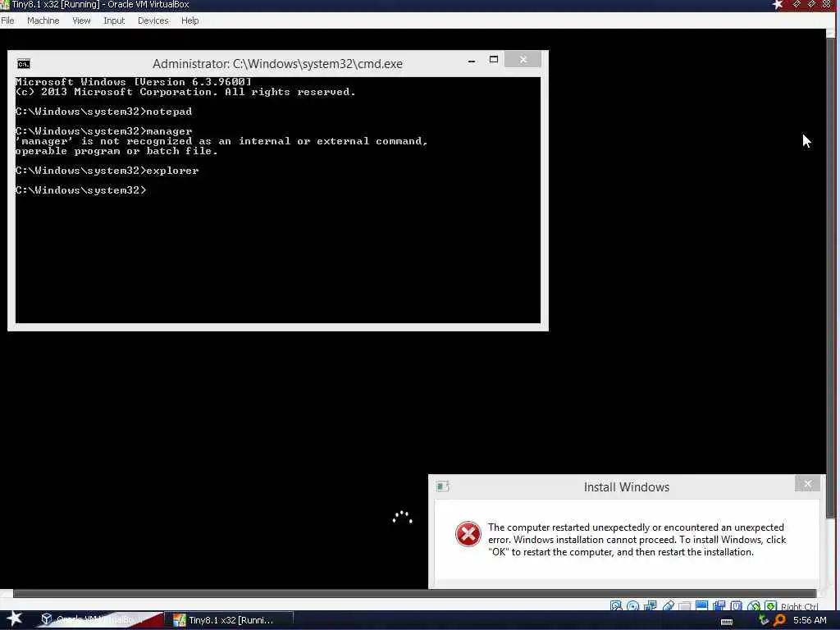Click the "'manager' is not recognized" error line
Image resolution: width=840 pixels, height=630 pixels.
tap(221, 141)
